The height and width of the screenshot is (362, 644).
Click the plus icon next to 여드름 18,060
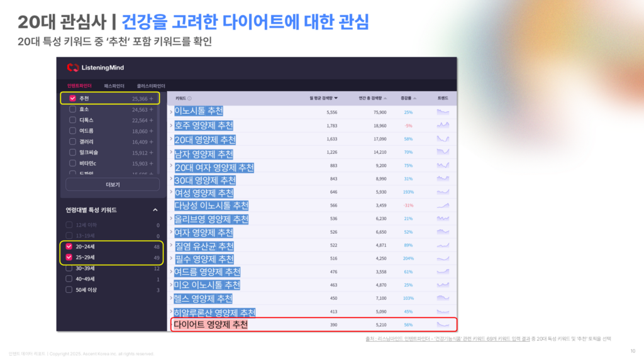(x=151, y=131)
